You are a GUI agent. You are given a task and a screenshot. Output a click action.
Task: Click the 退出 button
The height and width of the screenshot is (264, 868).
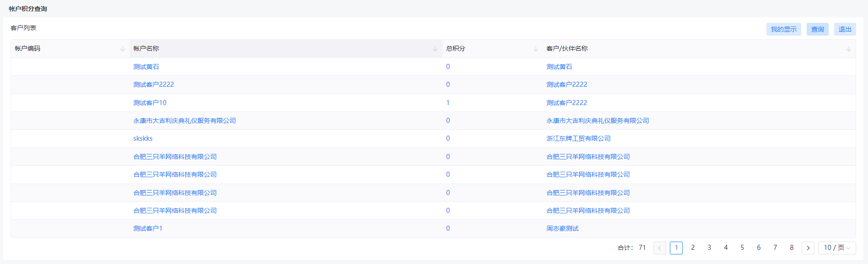pyautogui.click(x=845, y=29)
